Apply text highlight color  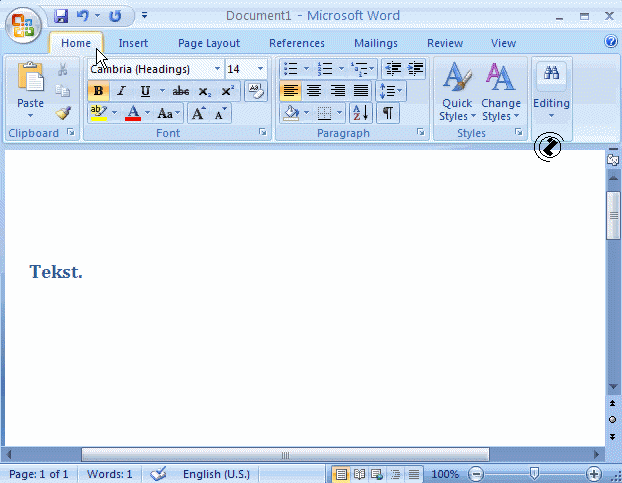(98, 113)
